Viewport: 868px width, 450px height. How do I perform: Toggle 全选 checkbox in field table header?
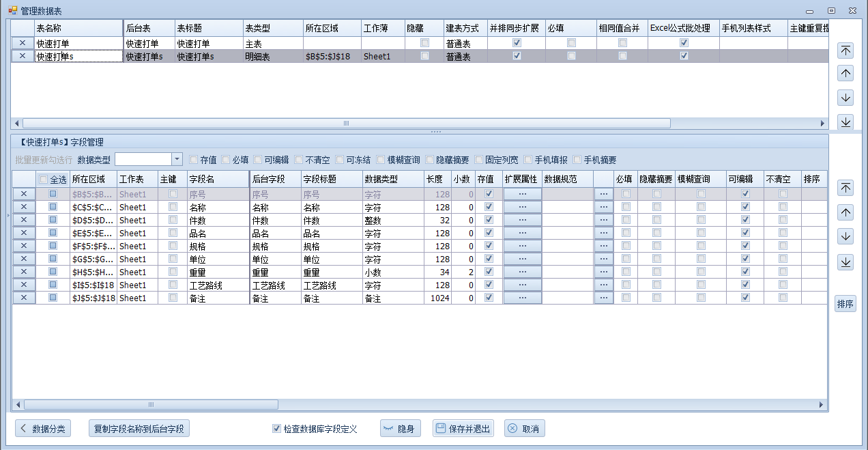click(44, 180)
